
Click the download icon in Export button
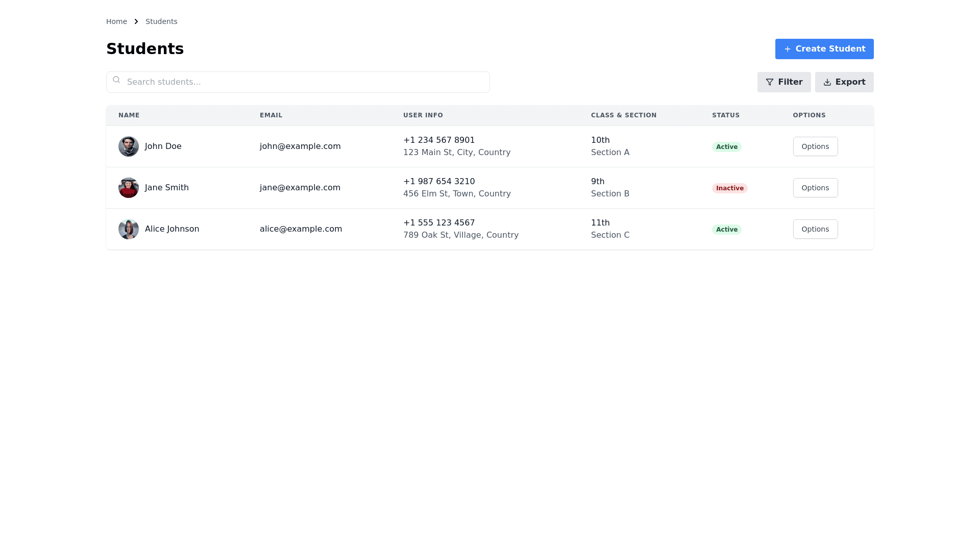[x=827, y=82]
